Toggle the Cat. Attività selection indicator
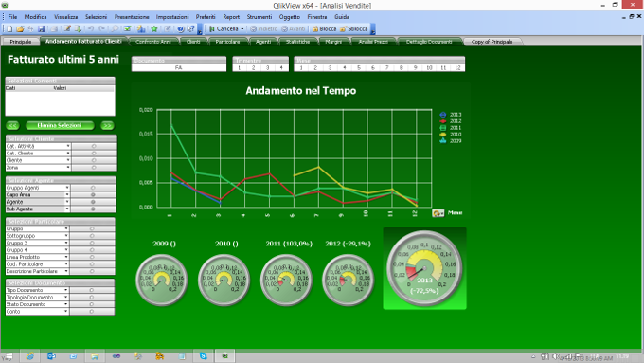Viewport: 644px width, 363px height. pyautogui.click(x=94, y=146)
